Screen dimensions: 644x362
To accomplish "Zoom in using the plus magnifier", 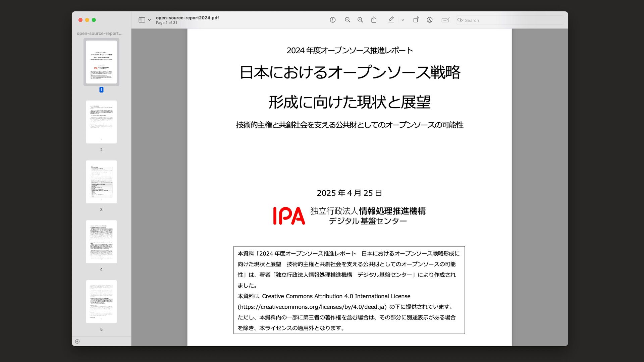I will [x=360, y=20].
